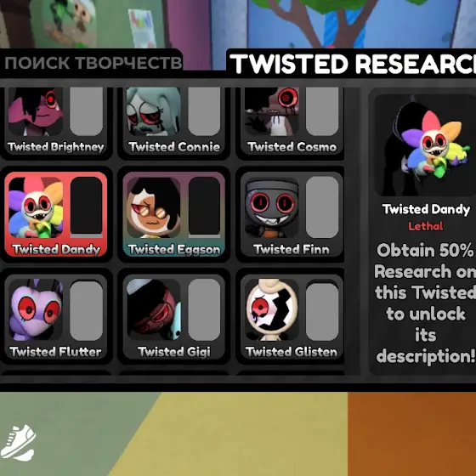Screen dimensions: 476x476
Task: Open the Twisted Connie portrait
Action: tap(154, 111)
